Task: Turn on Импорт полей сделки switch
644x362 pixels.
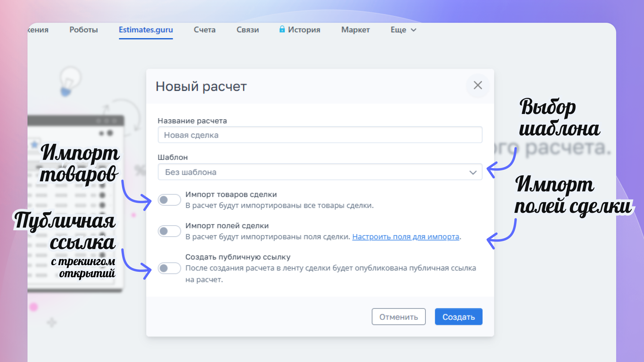Action: tap(169, 231)
